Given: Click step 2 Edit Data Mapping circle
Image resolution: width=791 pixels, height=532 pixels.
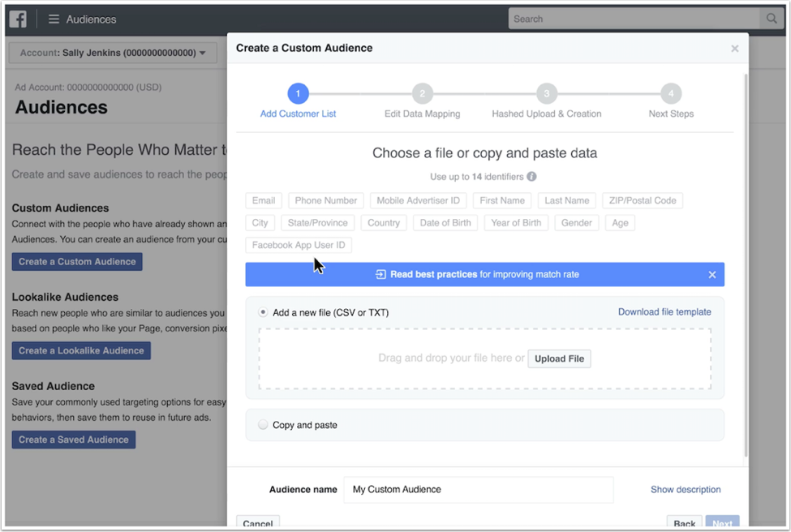Looking at the screenshot, I should (422, 93).
